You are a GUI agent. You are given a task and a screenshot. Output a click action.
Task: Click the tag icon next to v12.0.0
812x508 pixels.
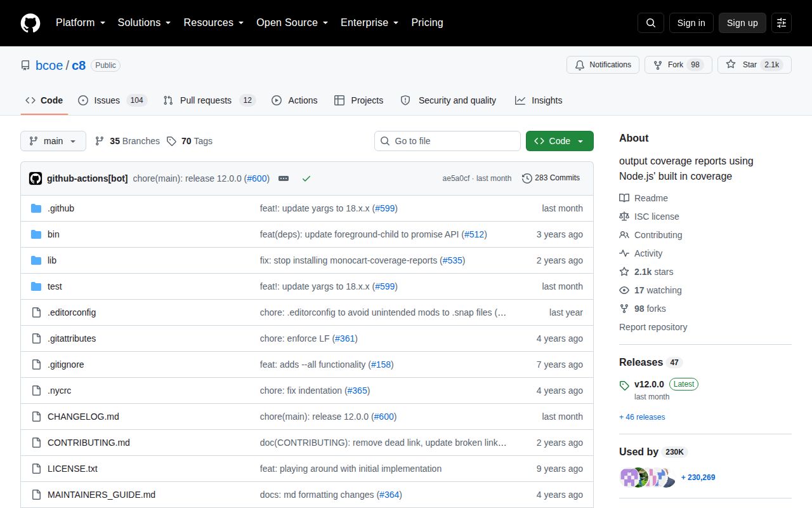click(x=624, y=385)
